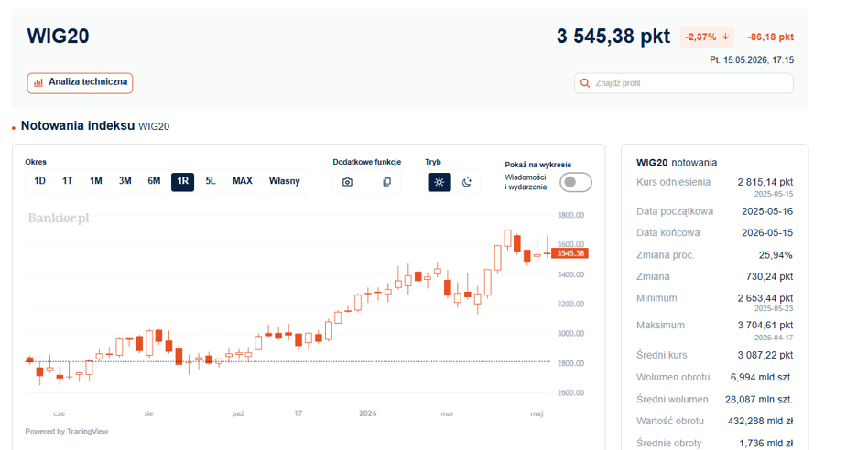Viewport: 868px width, 450px height.
Task: Click the 2600.00 price axis label
Action: pos(570,392)
